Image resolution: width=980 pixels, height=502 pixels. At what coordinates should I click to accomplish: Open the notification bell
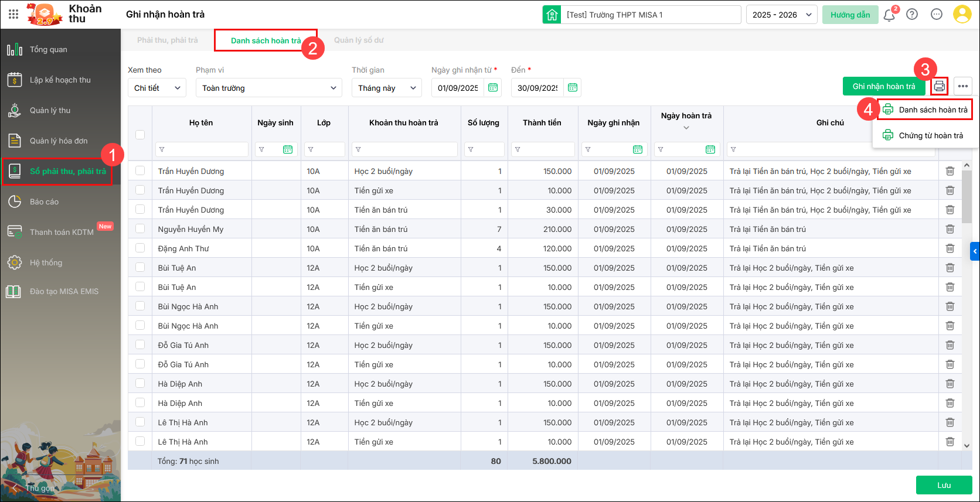pos(889,15)
